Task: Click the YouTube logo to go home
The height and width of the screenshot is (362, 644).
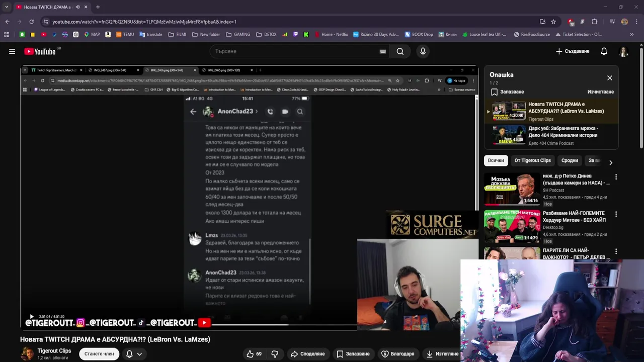Action: pyautogui.click(x=41, y=51)
